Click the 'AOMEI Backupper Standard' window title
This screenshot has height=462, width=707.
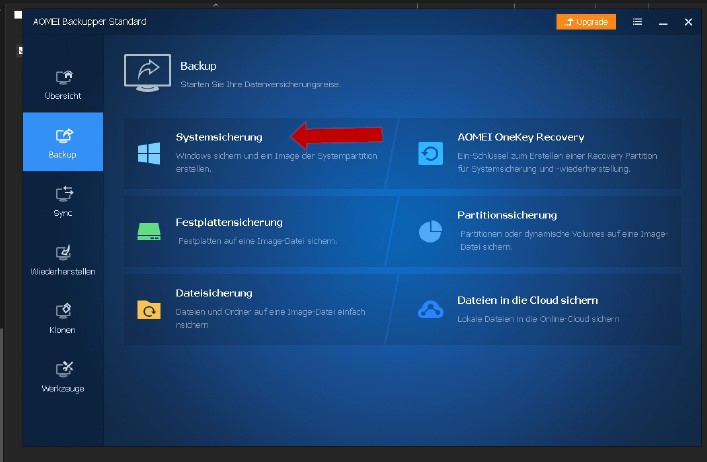click(x=90, y=22)
